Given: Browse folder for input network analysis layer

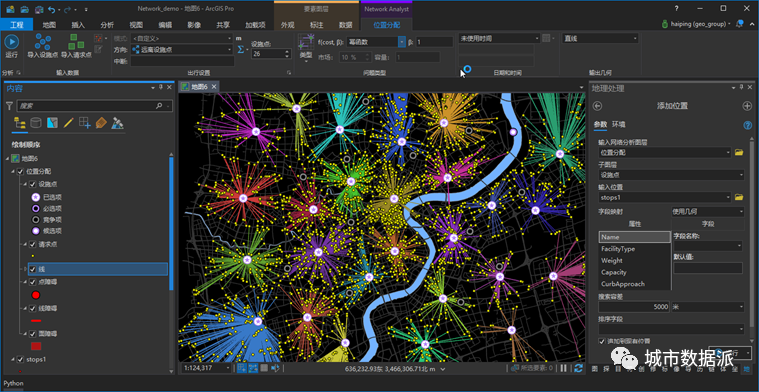Looking at the screenshot, I should point(739,152).
